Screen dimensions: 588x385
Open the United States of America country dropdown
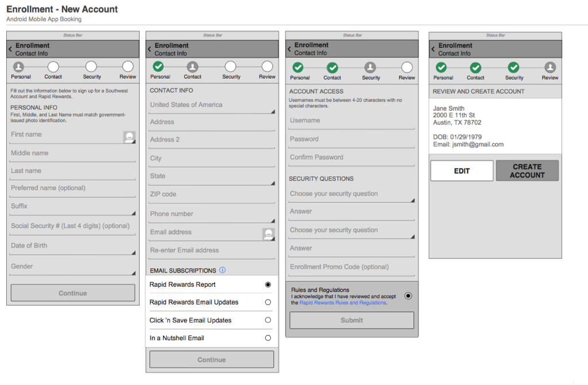211,106
